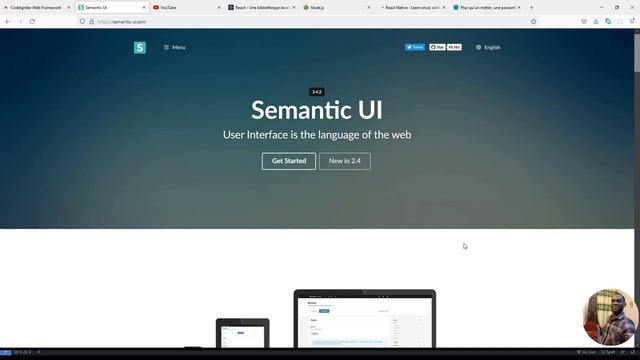640x360 pixels.
Task: Open the Pocket save icon
Action: coord(584,21)
